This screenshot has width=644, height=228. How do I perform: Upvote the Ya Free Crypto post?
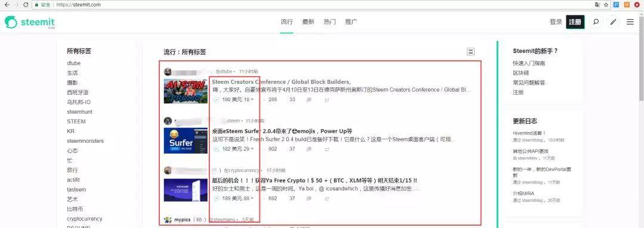(x=216, y=198)
